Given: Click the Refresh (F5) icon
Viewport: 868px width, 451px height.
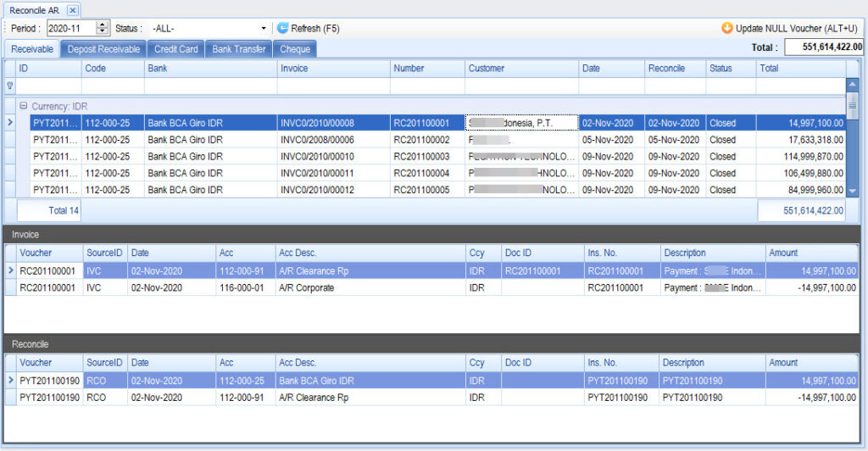Looking at the screenshot, I should click(x=283, y=28).
